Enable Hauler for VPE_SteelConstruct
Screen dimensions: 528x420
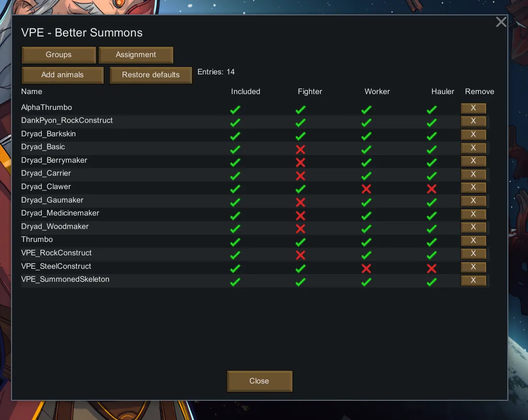coord(432,269)
